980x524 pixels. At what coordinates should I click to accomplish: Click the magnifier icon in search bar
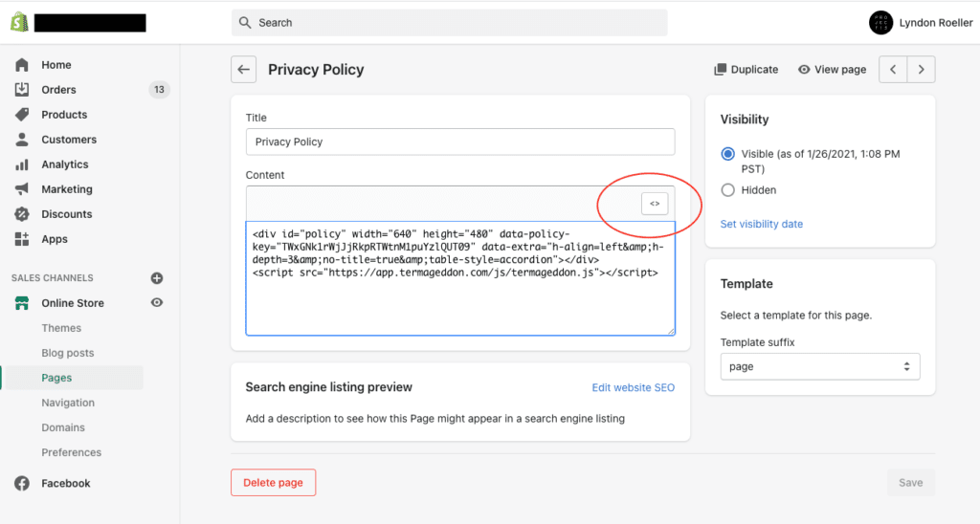point(245,23)
